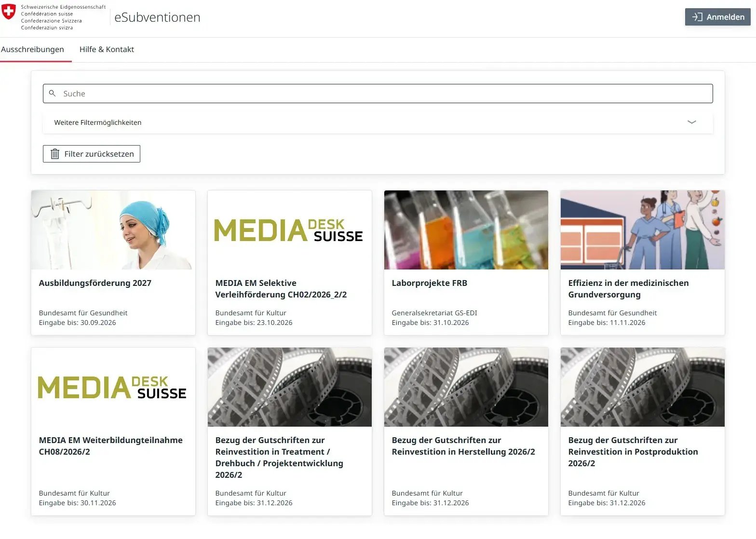Screen dimensions: 756x539
Task: Click the Schweizerische Eidgenossenschaft header text
Action: (63, 7)
